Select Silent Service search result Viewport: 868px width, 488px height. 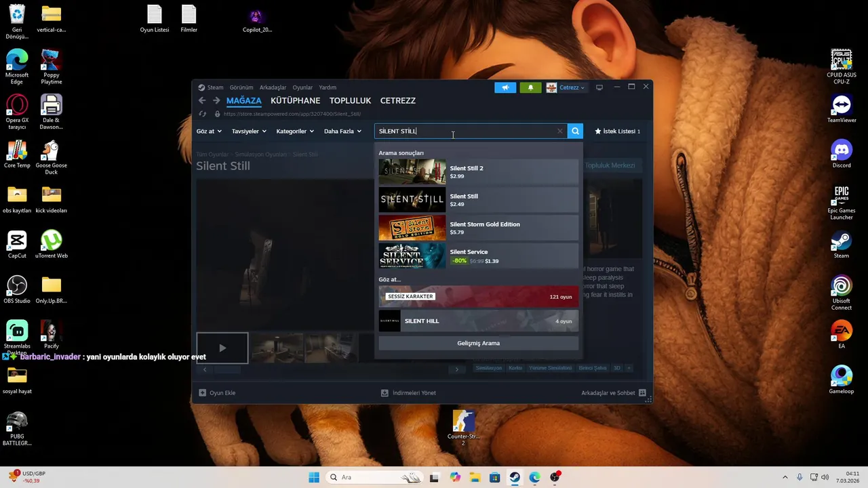tap(478, 256)
